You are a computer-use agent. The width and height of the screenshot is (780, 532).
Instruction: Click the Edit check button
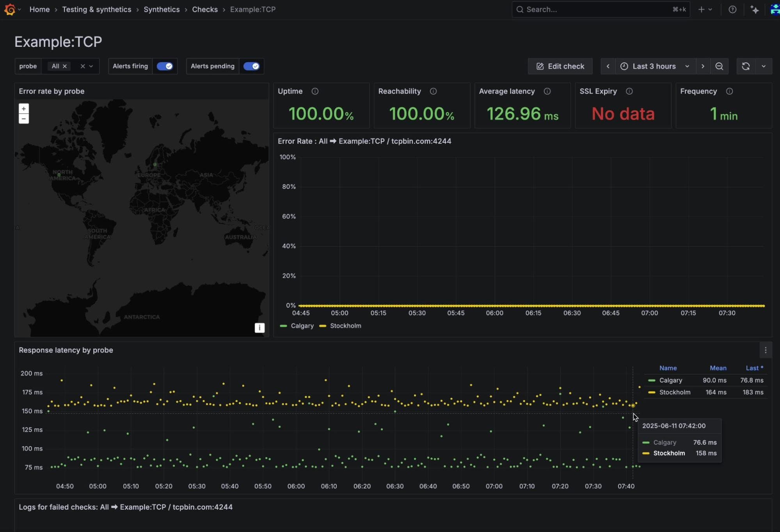560,66
